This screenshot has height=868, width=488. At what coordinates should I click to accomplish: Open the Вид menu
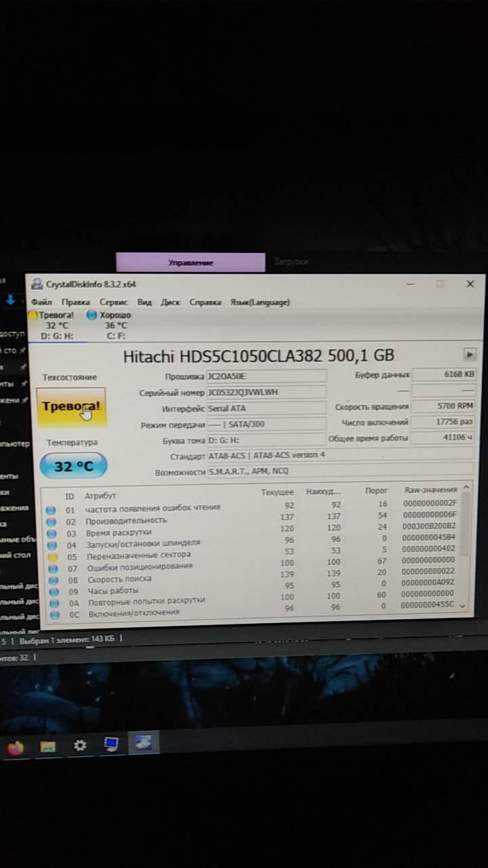coord(144,302)
